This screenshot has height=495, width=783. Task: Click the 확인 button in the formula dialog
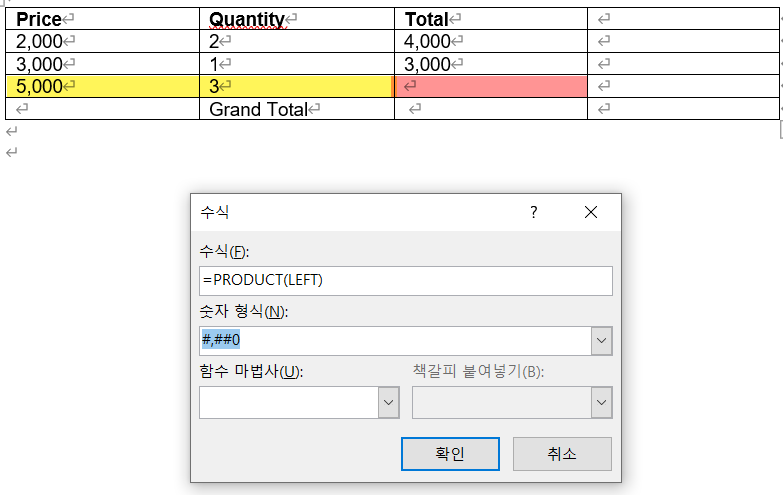tap(450, 454)
